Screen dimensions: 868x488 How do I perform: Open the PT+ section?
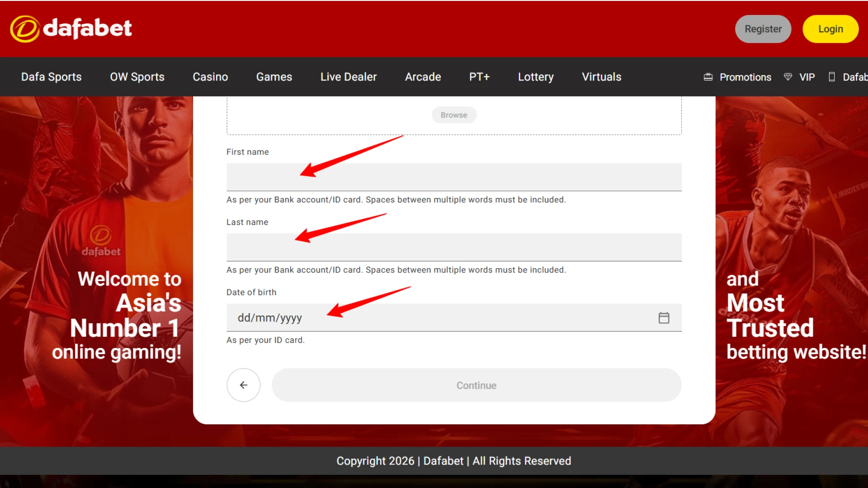coord(479,77)
